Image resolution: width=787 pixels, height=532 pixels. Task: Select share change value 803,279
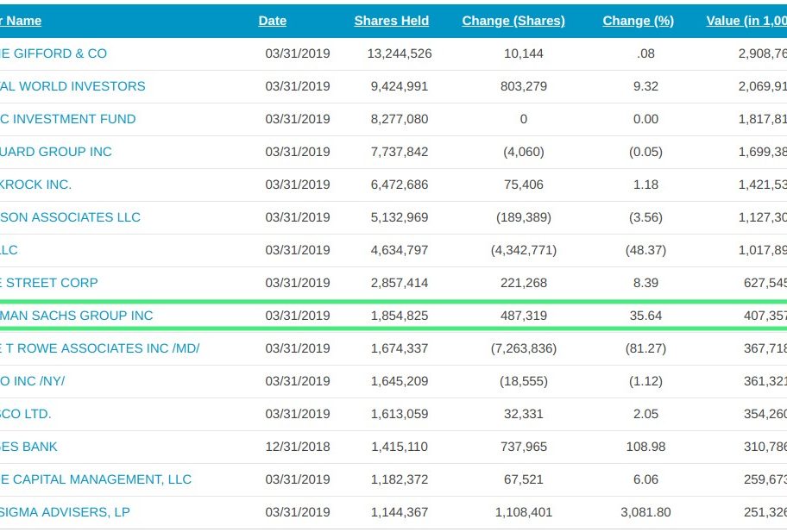(x=524, y=86)
